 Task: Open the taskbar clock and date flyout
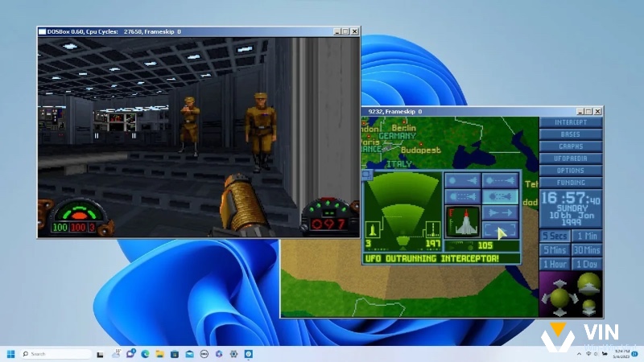(621, 354)
